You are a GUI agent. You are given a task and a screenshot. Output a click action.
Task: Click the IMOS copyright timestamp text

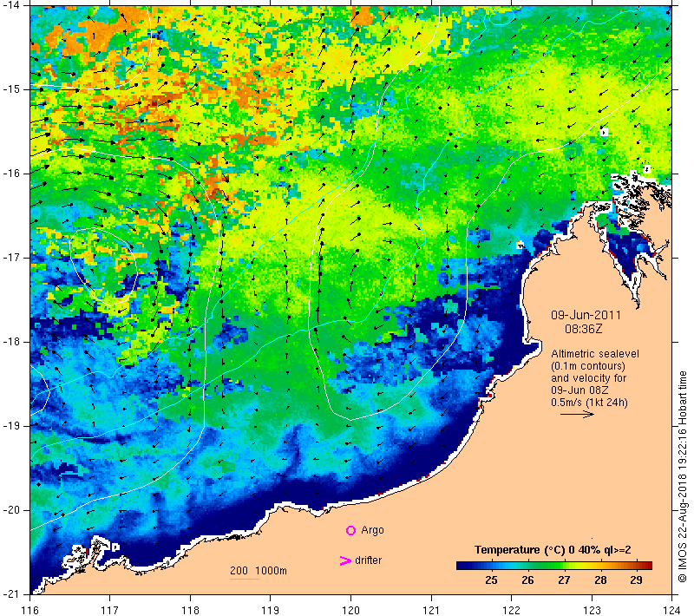683,477
